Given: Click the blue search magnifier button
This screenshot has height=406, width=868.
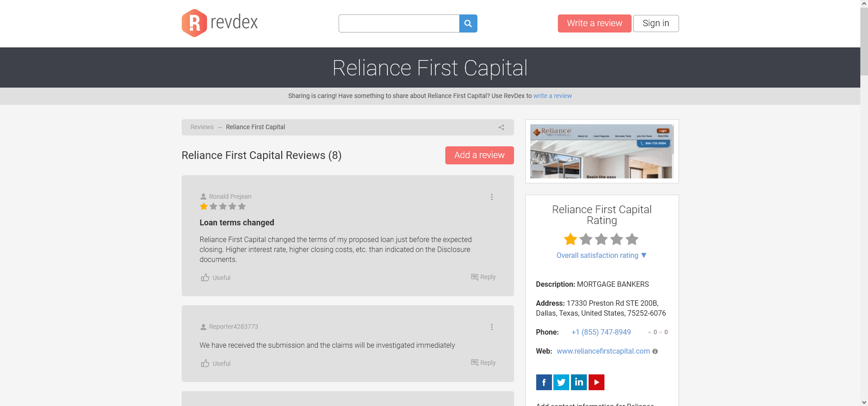Looking at the screenshot, I should click(x=468, y=23).
